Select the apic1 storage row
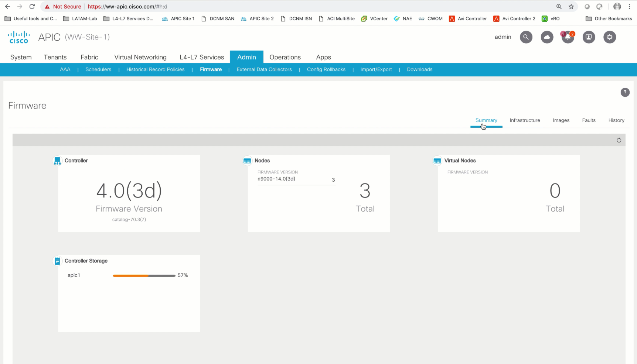The width and height of the screenshot is (637, 364). pyautogui.click(x=74, y=275)
